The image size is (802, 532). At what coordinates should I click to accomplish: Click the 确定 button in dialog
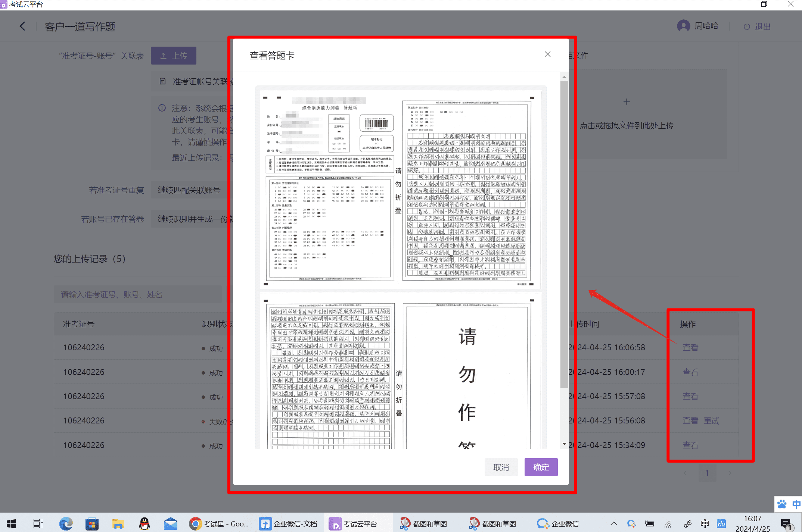[x=541, y=467]
